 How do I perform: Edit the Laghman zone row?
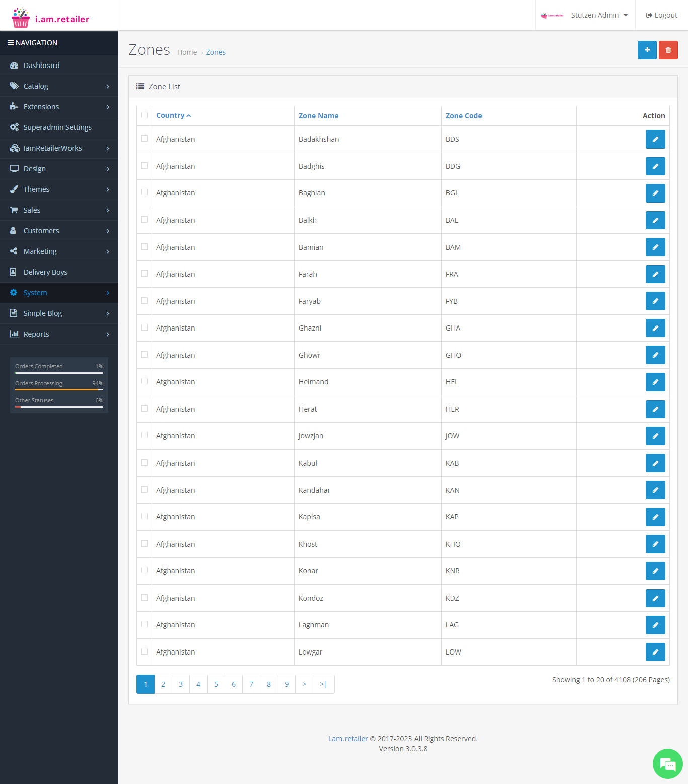(655, 625)
